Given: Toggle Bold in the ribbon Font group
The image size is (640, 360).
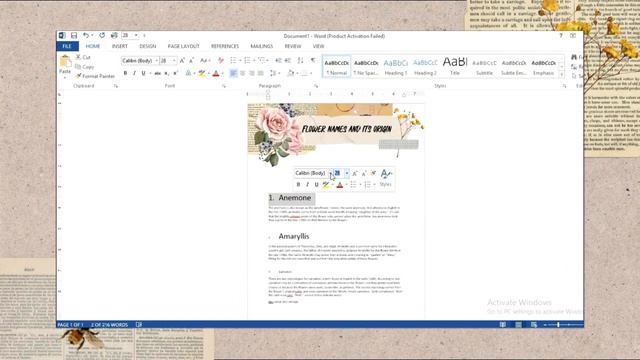Looking at the screenshot, I should [x=125, y=73].
